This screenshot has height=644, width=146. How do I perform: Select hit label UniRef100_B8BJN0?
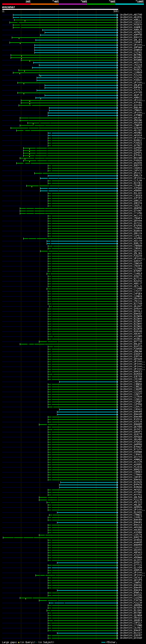tap(131, 108)
